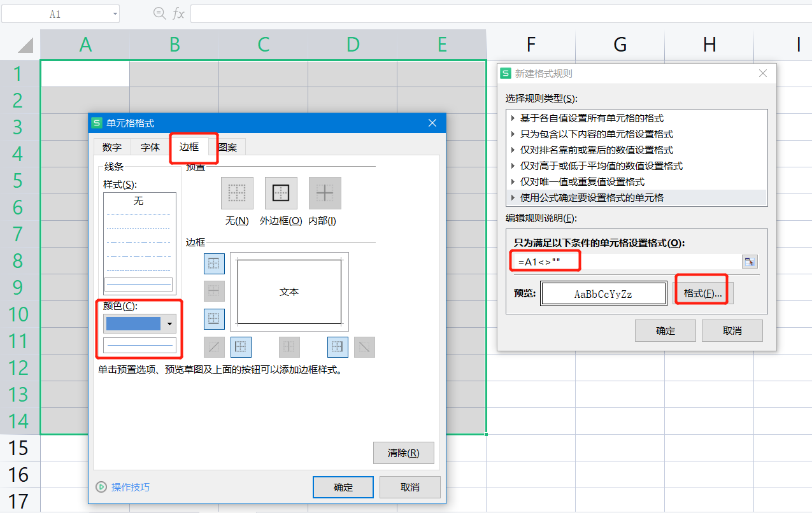
Task: Choose the 内部 inside border preset
Action: click(x=325, y=193)
